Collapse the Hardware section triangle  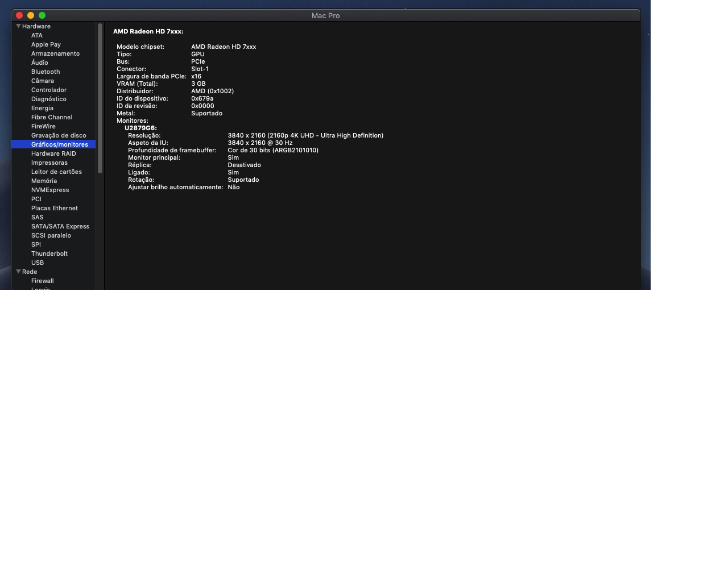[x=18, y=26]
